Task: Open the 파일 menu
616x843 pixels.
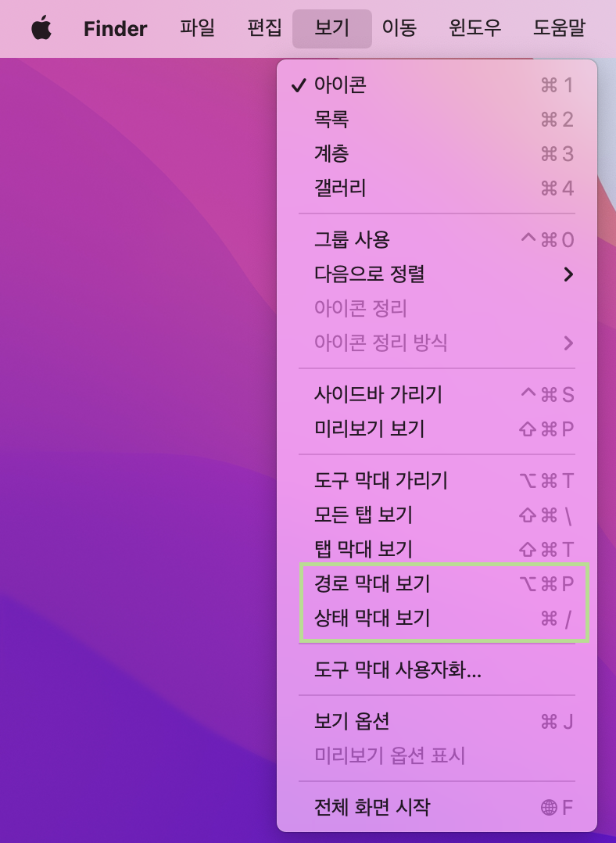Action: tap(197, 28)
